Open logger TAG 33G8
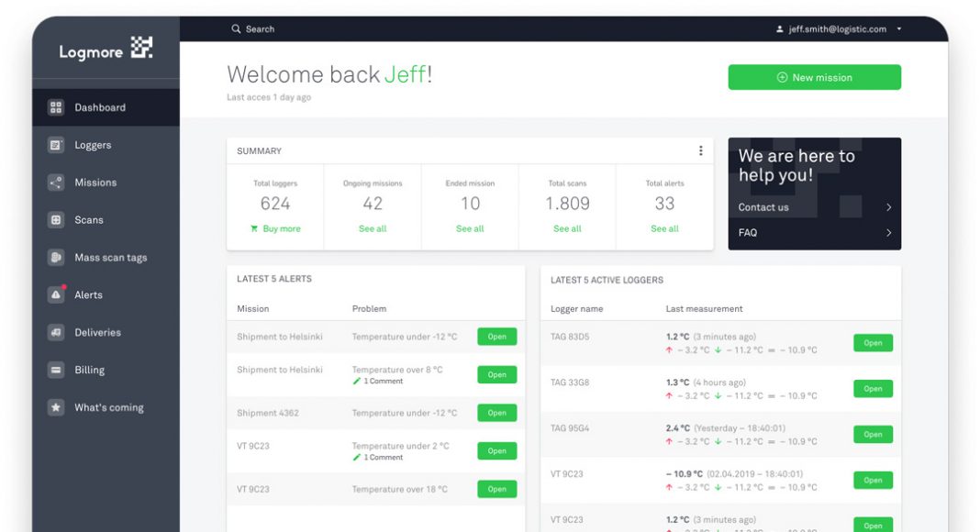The height and width of the screenshot is (532, 980). [874, 388]
